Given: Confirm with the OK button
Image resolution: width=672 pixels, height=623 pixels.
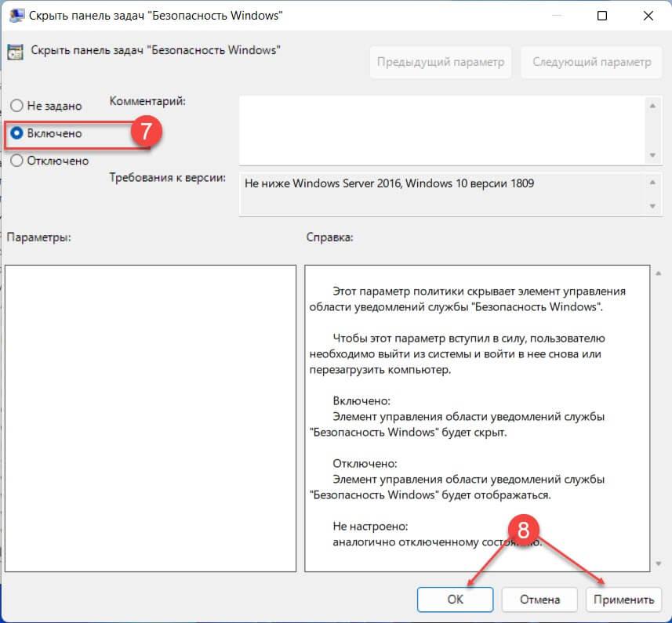Looking at the screenshot, I should click(x=455, y=599).
